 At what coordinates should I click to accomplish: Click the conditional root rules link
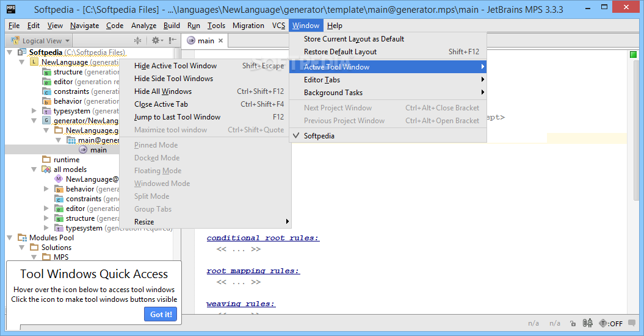coord(263,238)
